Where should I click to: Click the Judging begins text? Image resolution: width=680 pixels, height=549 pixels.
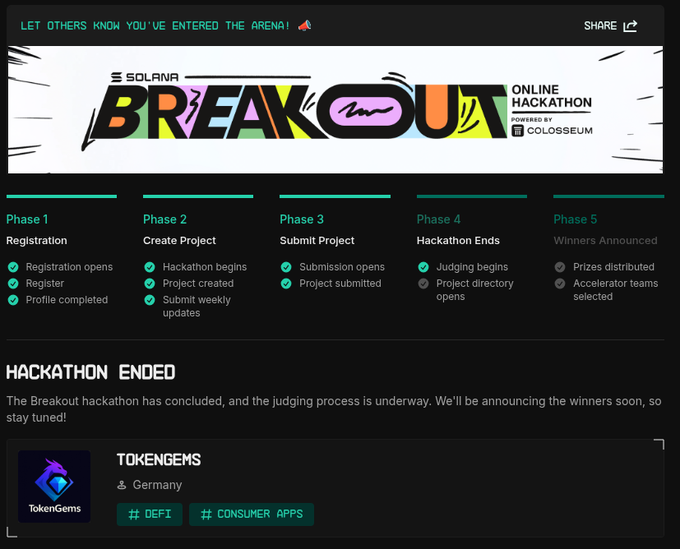pyautogui.click(x=472, y=267)
